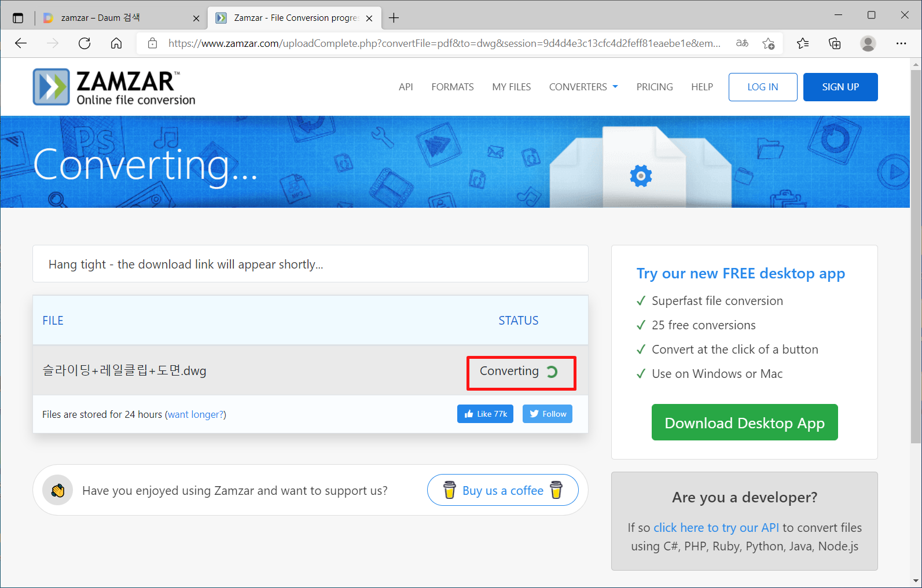Click the clapping hands emoji icon
922x588 pixels.
[58, 490]
